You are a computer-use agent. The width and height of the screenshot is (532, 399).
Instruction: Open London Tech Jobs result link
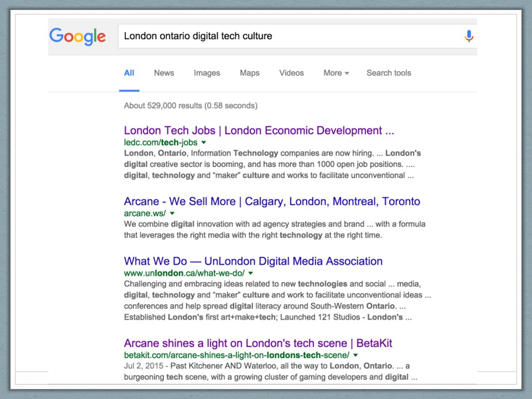[x=259, y=130]
